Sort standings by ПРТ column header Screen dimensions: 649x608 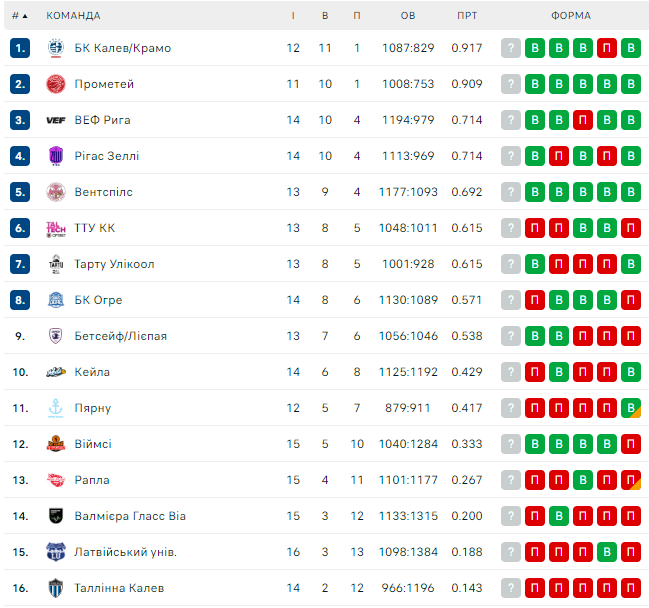point(466,16)
